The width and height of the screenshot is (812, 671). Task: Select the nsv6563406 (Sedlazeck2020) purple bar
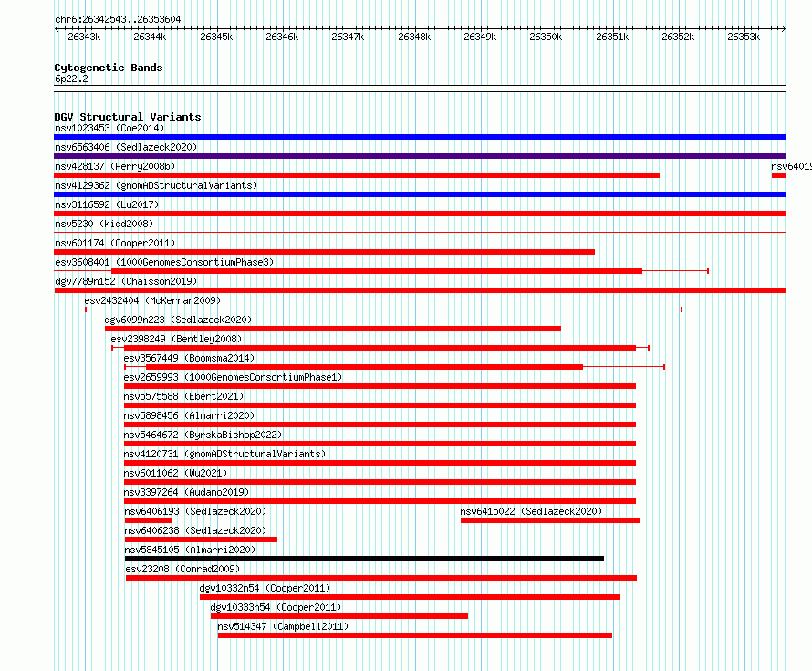tap(420, 156)
